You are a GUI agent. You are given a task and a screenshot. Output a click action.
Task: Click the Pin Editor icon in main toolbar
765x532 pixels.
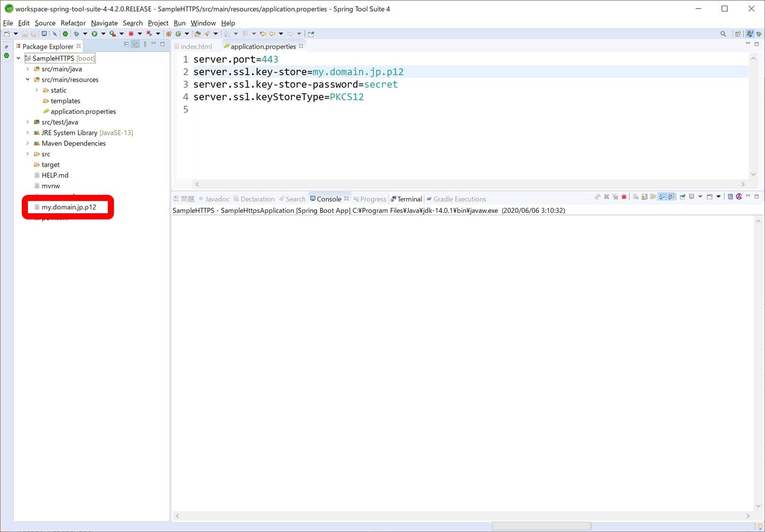311,34
